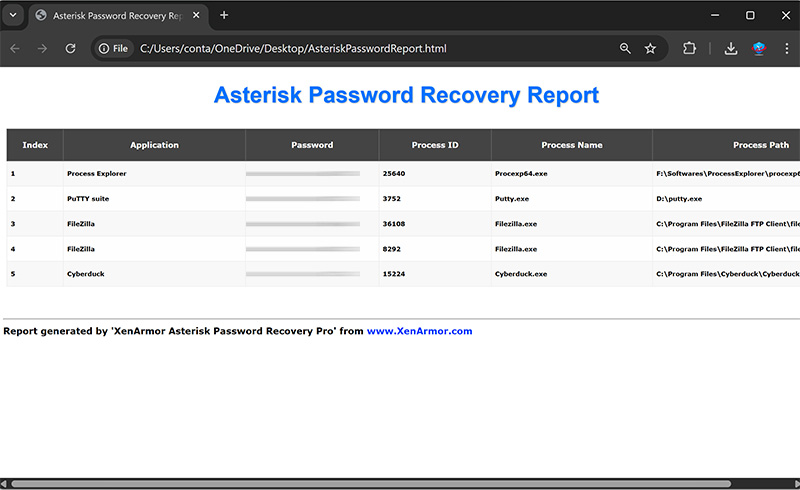This screenshot has height=490, width=800.
Task: Click process ID 8292
Action: coord(392,249)
